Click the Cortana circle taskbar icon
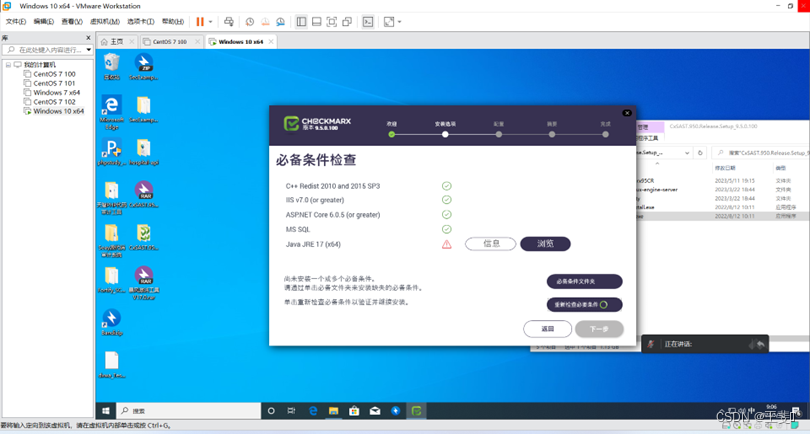This screenshot has height=434, width=810. tap(271, 411)
